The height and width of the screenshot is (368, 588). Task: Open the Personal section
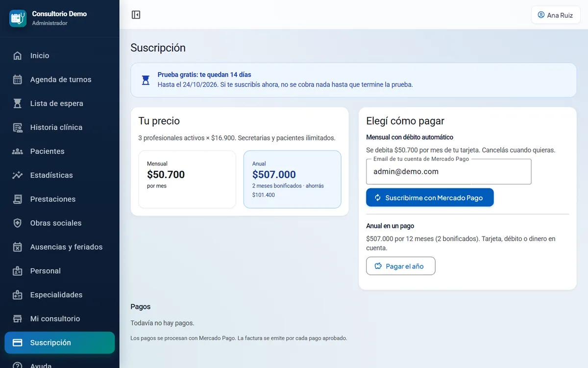pos(60,271)
